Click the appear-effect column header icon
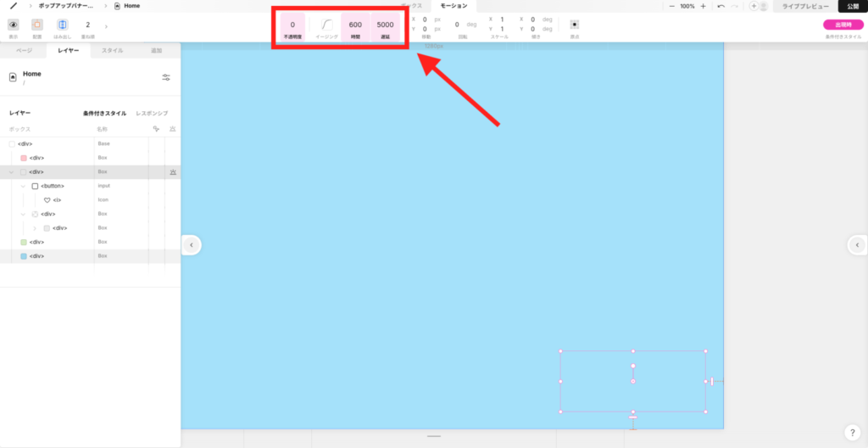Image resolution: width=868 pixels, height=448 pixels. coord(173,129)
